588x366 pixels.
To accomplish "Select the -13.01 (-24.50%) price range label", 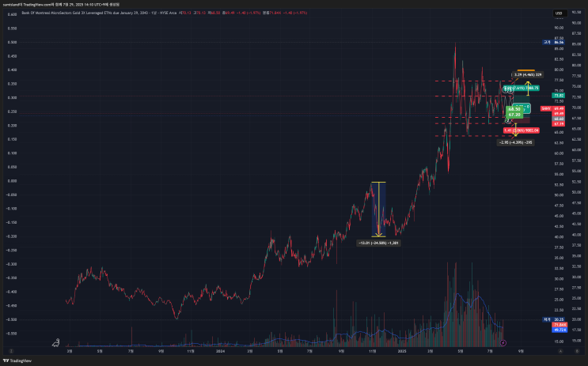I will pyautogui.click(x=378, y=243).
